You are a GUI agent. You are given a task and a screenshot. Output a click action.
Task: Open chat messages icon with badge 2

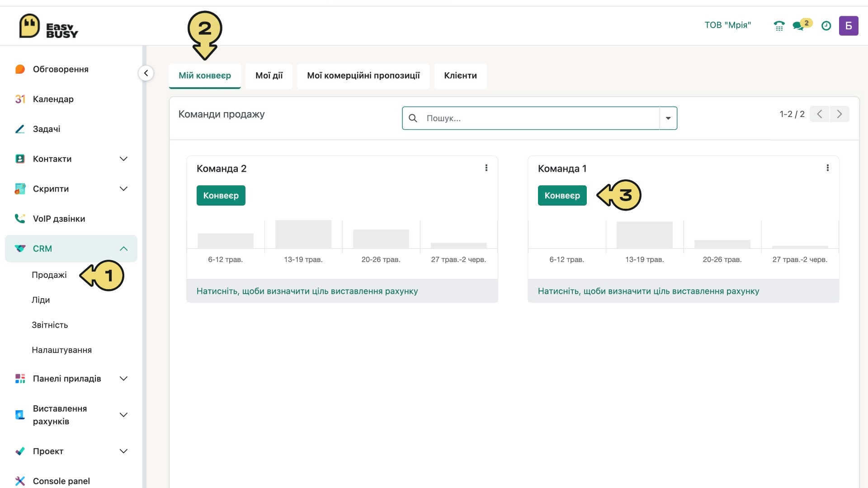[802, 25]
